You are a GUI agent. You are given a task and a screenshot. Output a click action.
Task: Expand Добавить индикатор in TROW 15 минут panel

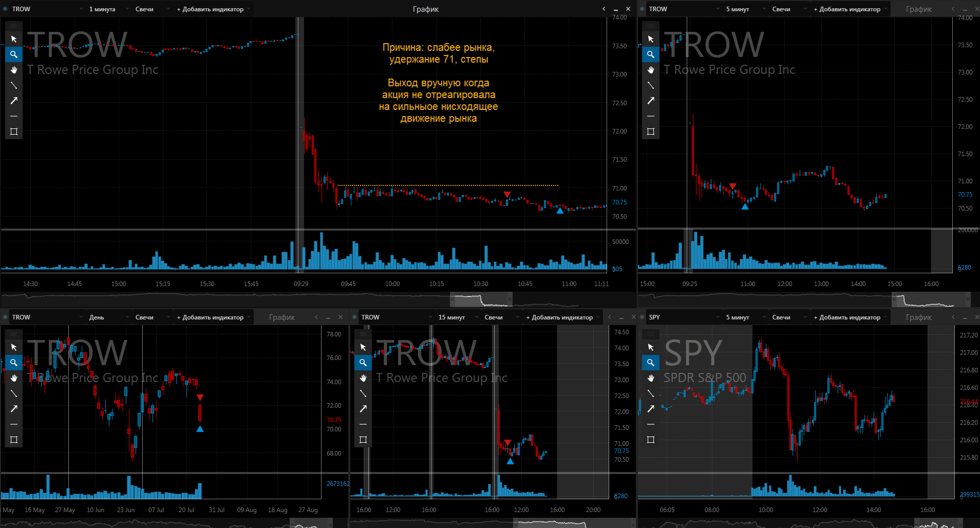[562, 317]
